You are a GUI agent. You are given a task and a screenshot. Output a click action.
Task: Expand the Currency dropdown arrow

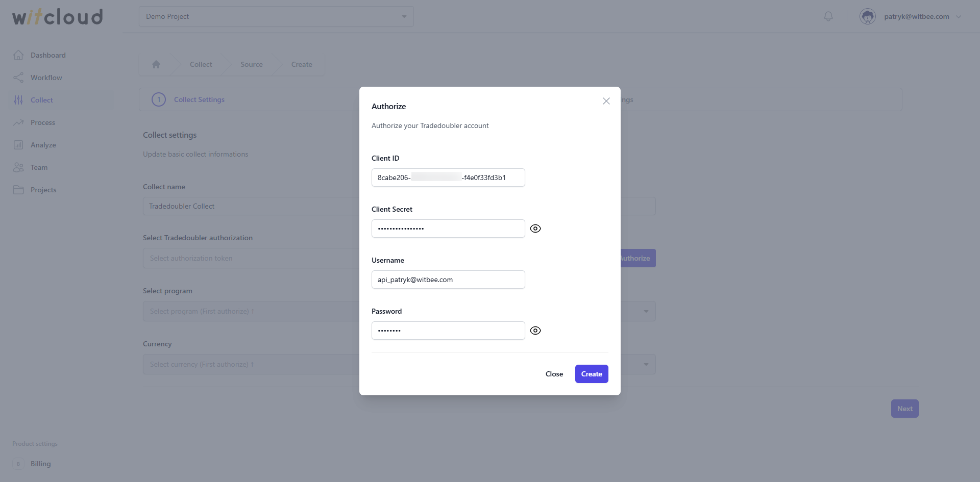coord(646,364)
